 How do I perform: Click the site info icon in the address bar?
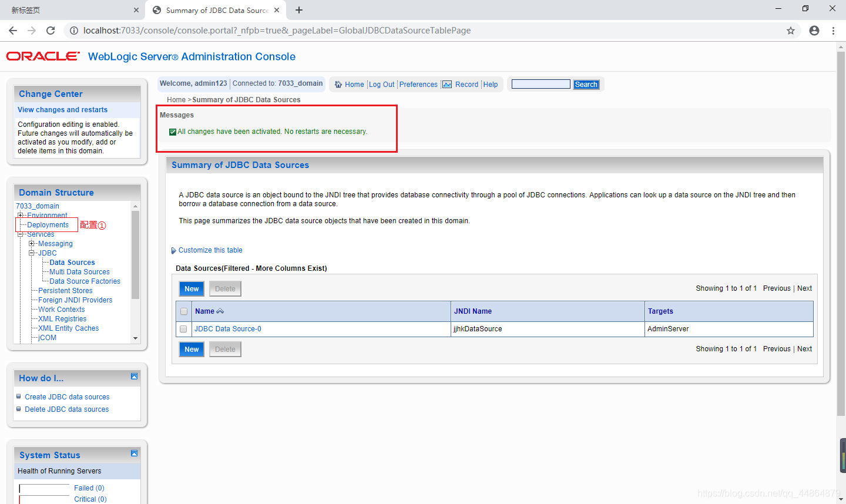[74, 31]
